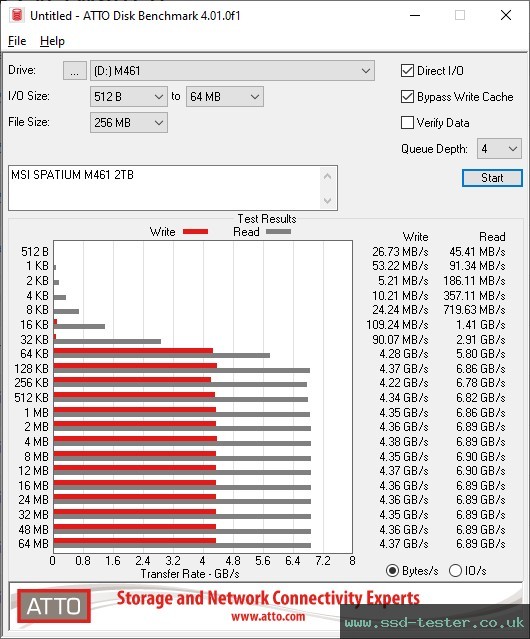Viewport: 530px width, 639px height.
Task: Start the benchmark with Start button
Action: (492, 178)
